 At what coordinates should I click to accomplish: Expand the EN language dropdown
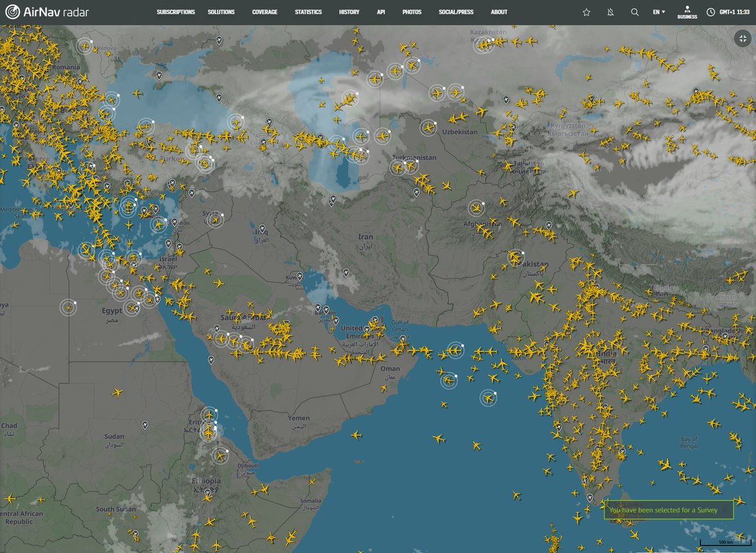659,12
